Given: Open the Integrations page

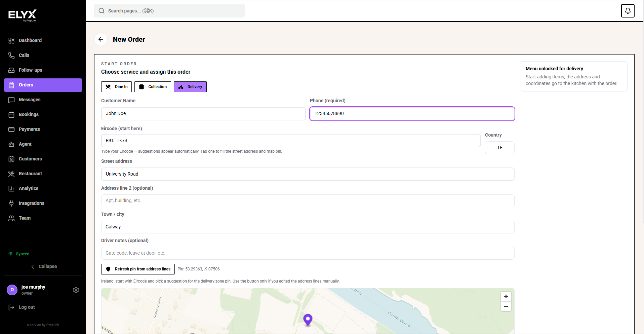Looking at the screenshot, I should pos(43,203).
